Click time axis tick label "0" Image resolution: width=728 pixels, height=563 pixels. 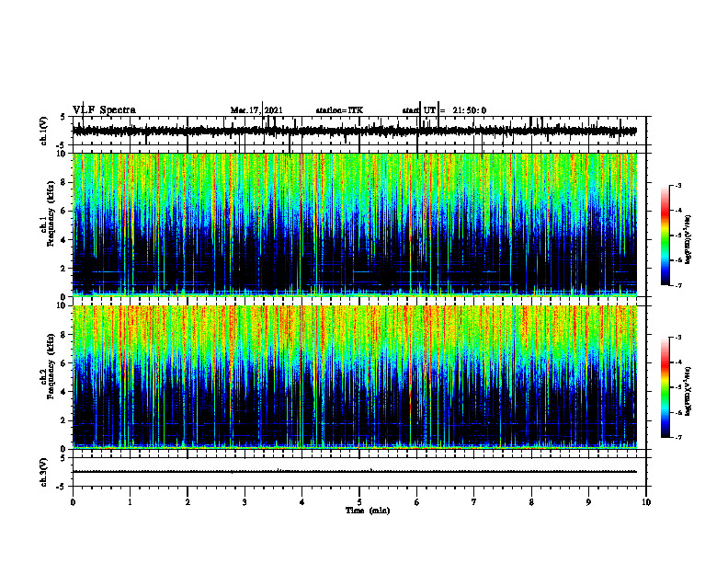click(x=73, y=502)
